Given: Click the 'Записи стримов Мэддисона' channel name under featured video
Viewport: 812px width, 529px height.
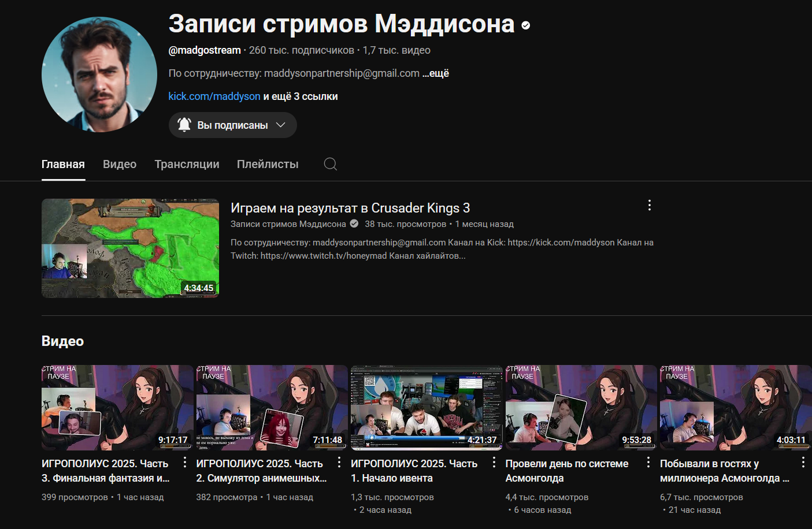Looking at the screenshot, I should tap(288, 224).
